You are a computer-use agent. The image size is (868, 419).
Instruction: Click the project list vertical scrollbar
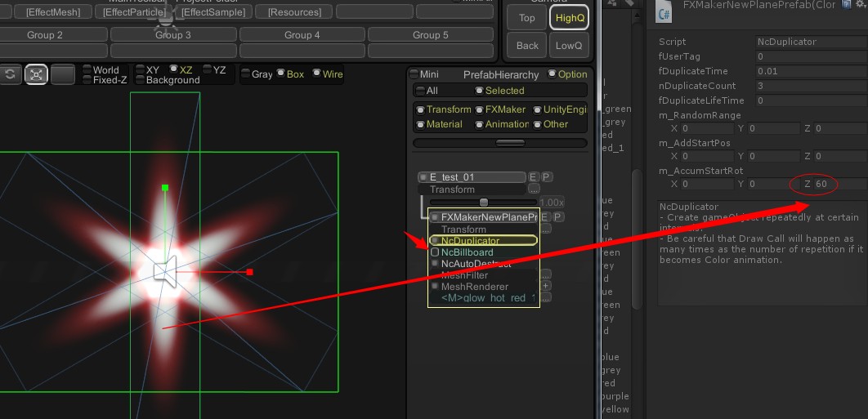click(637, 238)
